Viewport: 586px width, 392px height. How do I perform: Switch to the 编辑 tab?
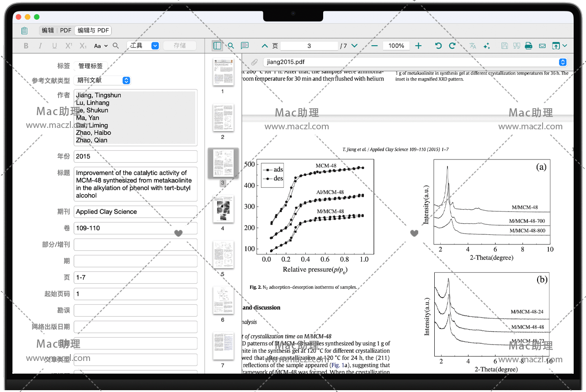[x=48, y=31]
